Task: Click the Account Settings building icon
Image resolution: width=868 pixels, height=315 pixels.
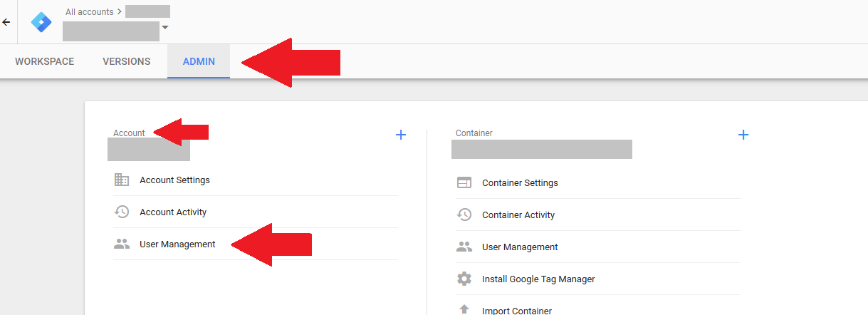Action: click(x=122, y=180)
